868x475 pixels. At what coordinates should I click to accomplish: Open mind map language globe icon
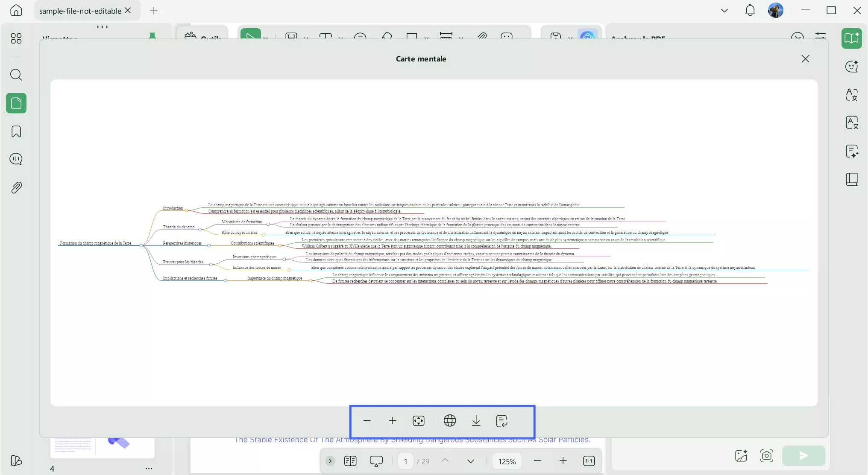point(450,421)
